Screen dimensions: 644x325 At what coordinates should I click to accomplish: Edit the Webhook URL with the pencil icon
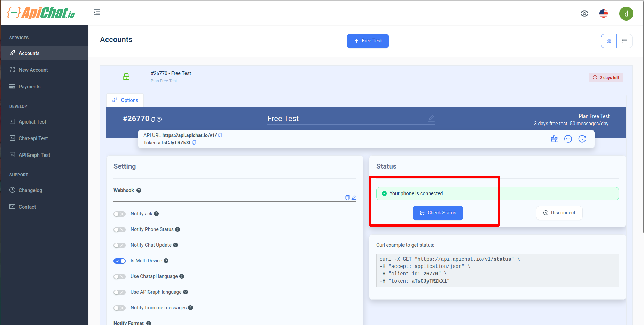(x=354, y=198)
